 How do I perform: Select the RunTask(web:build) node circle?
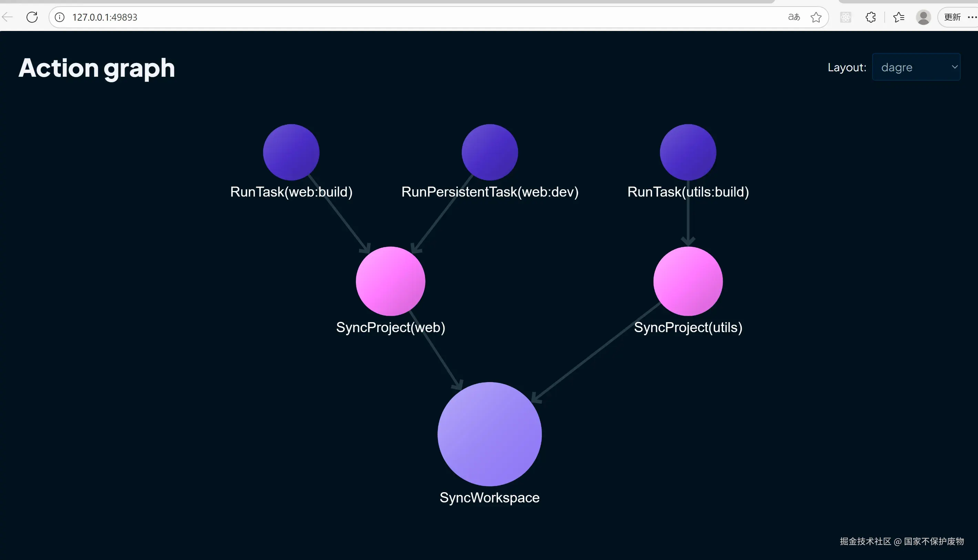291,152
